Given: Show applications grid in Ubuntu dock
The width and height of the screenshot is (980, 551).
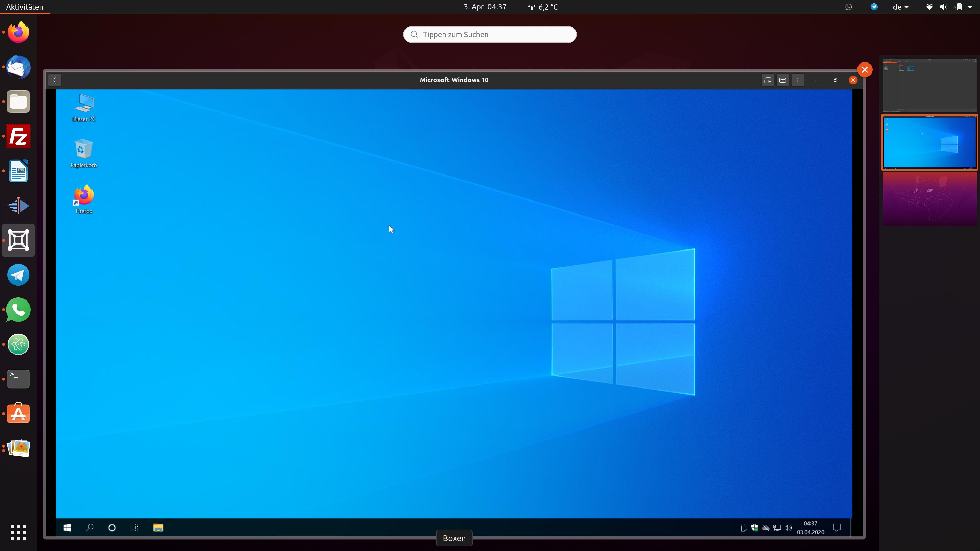Looking at the screenshot, I should coord(18,532).
